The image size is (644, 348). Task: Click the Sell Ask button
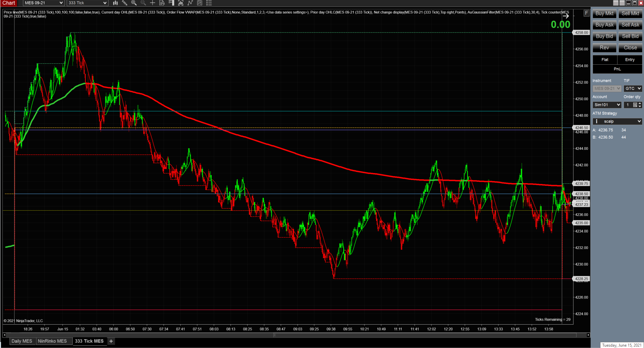630,25
